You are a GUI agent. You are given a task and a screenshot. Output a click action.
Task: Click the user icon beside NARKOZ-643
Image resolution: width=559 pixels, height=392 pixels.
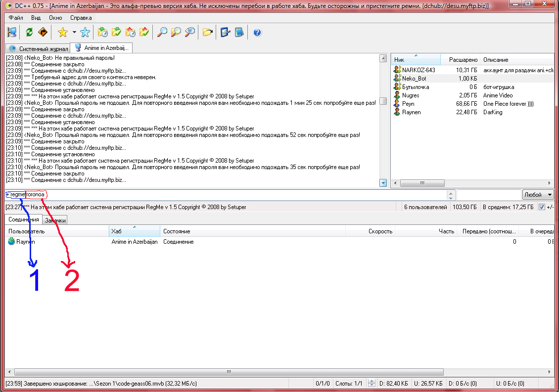397,70
